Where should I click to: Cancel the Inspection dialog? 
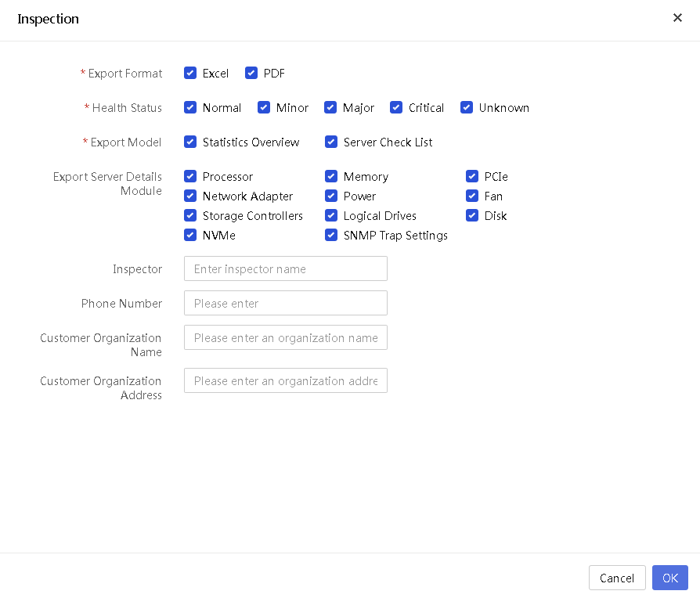(617, 578)
